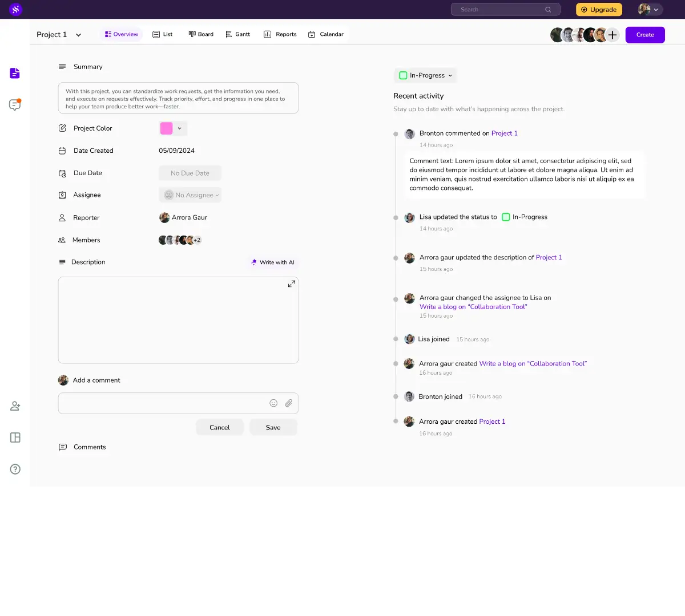Switch to the Board tab
Screen dimensions: 685x616
point(201,34)
